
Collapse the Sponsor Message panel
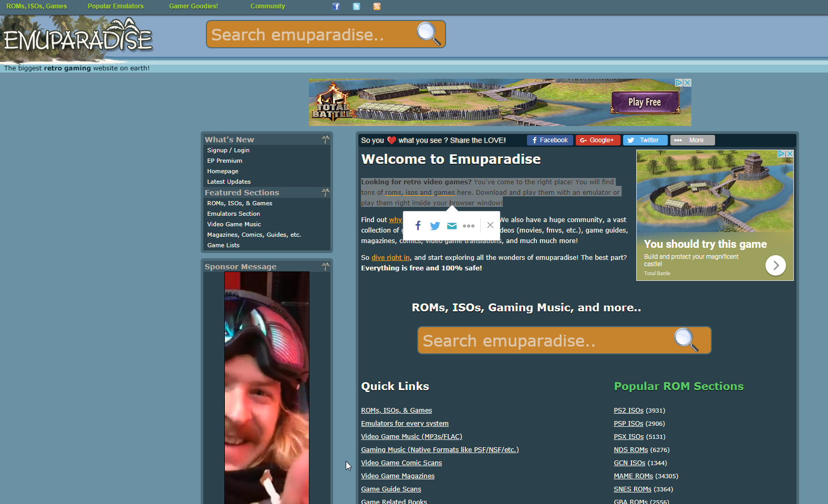point(326,267)
